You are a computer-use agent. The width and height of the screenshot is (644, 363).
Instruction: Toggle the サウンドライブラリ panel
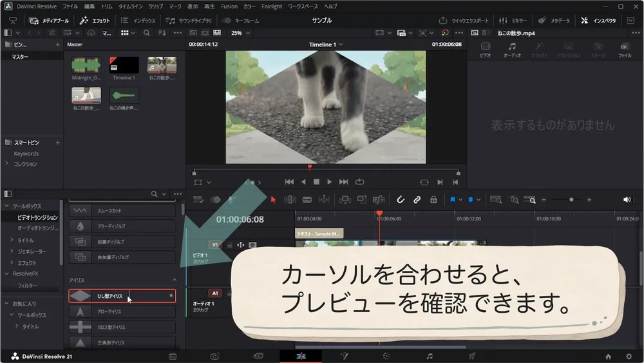pos(189,21)
